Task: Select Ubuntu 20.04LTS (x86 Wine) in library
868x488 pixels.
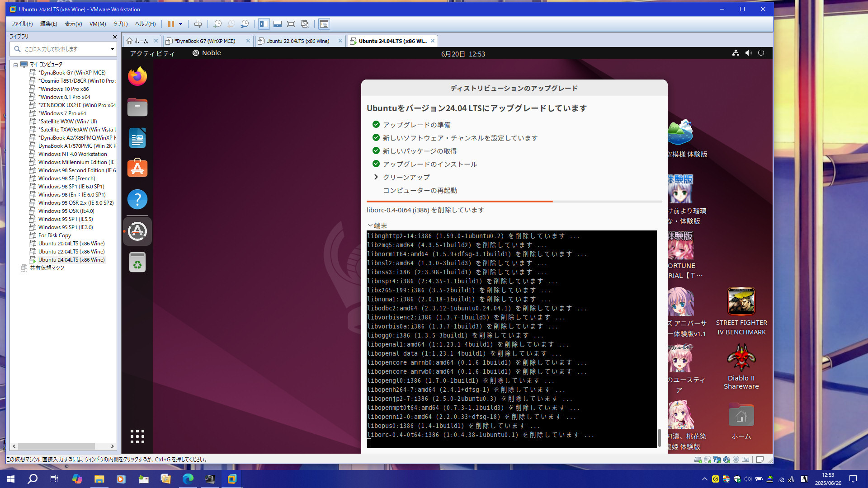Action: click(x=71, y=244)
